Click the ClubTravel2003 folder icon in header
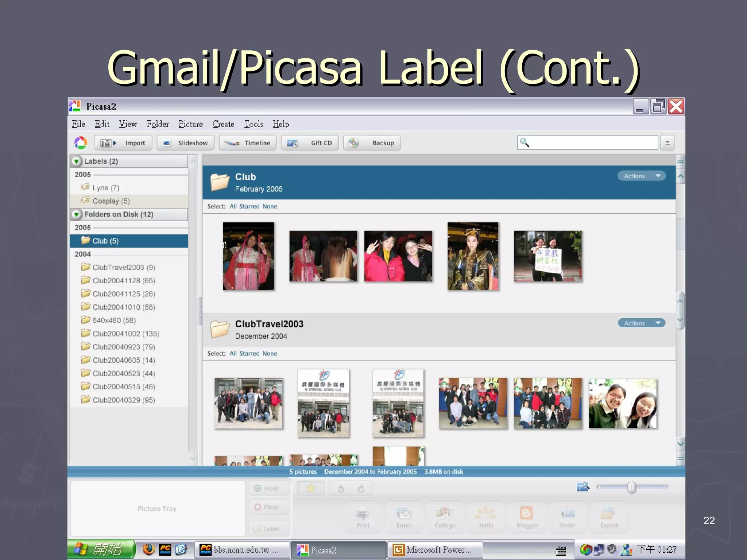 click(220, 329)
